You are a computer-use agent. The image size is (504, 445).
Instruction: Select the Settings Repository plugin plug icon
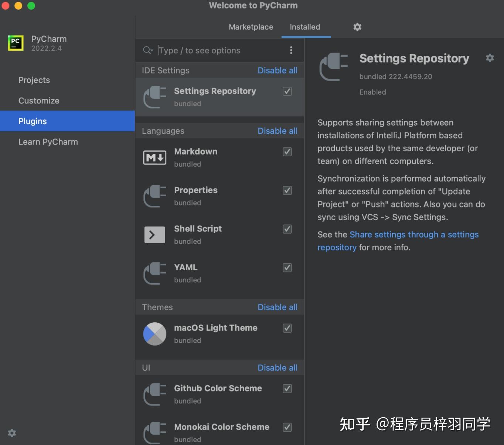point(154,96)
